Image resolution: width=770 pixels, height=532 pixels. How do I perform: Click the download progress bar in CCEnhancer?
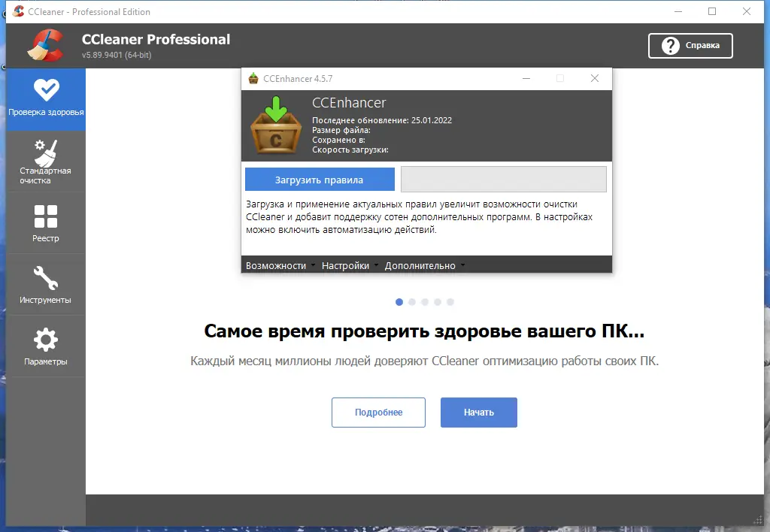tap(504, 179)
